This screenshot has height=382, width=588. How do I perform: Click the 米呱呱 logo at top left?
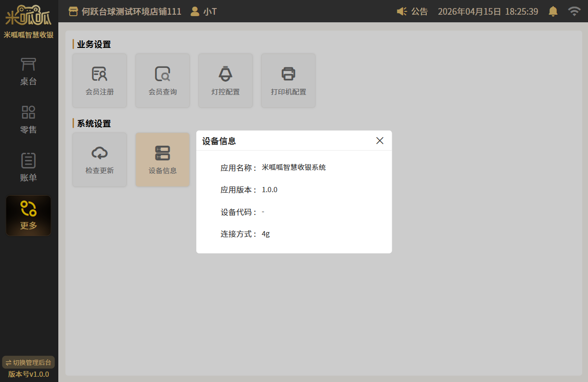tap(28, 15)
